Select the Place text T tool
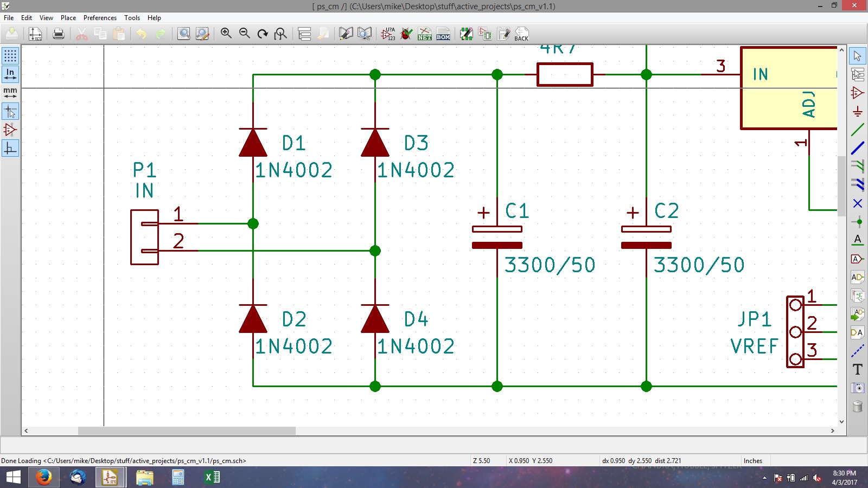The image size is (868, 488). 857,369
